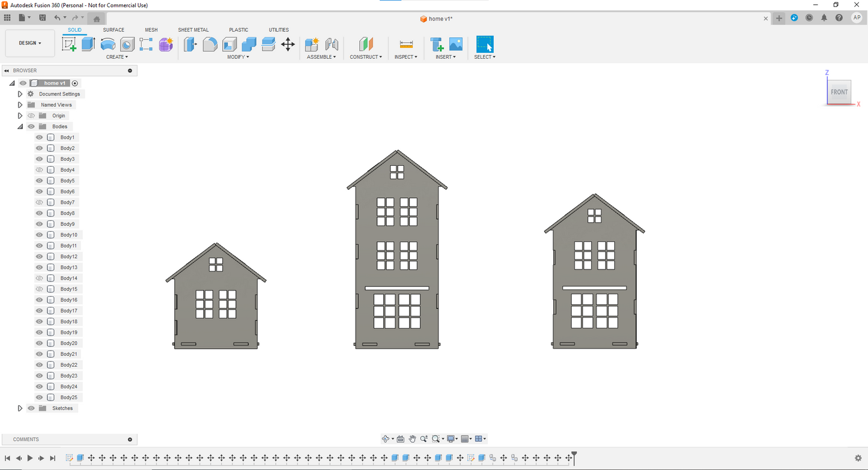The image size is (868, 470).
Task: Select the Measure tool
Action: coord(406,44)
